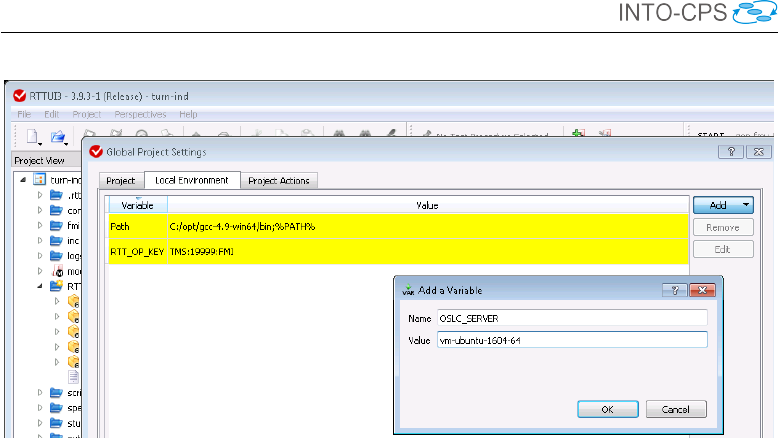Click the Name field containing OSLC_SERVER
This screenshot has width=778, height=438.
tap(572, 318)
